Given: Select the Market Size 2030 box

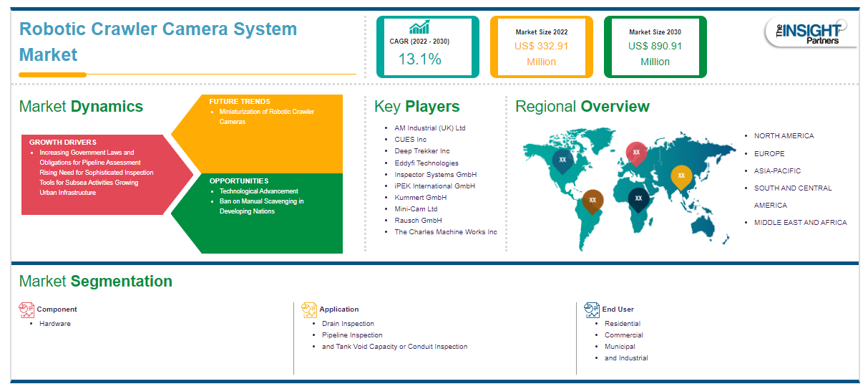Looking at the screenshot, I should pyautogui.click(x=655, y=47).
